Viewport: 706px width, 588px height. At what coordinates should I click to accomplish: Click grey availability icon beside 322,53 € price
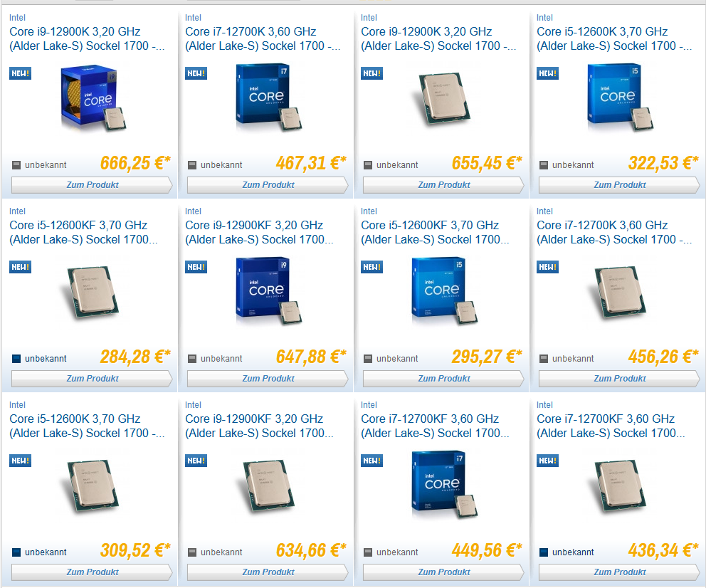544,165
